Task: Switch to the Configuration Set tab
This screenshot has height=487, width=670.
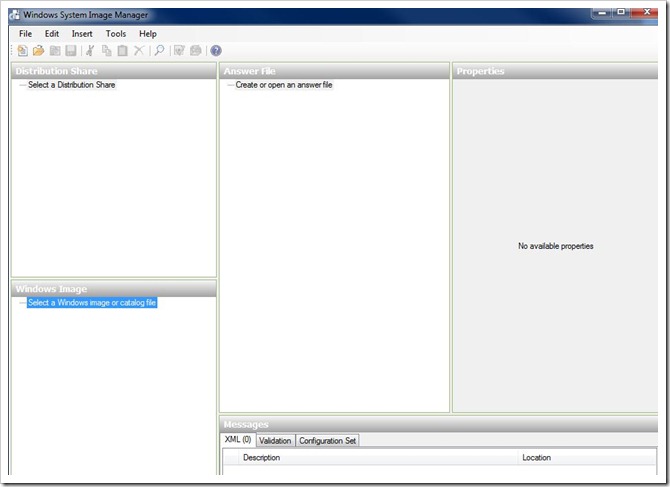Action: 327,440
